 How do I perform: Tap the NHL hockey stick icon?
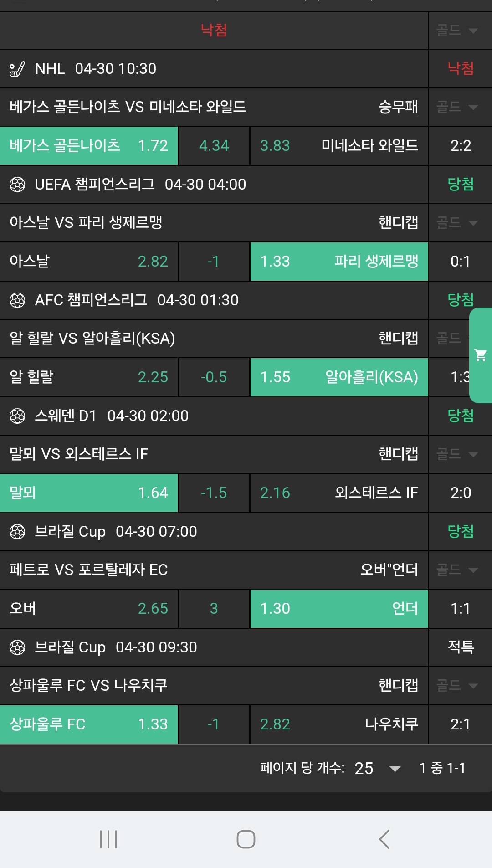pyautogui.click(x=17, y=69)
